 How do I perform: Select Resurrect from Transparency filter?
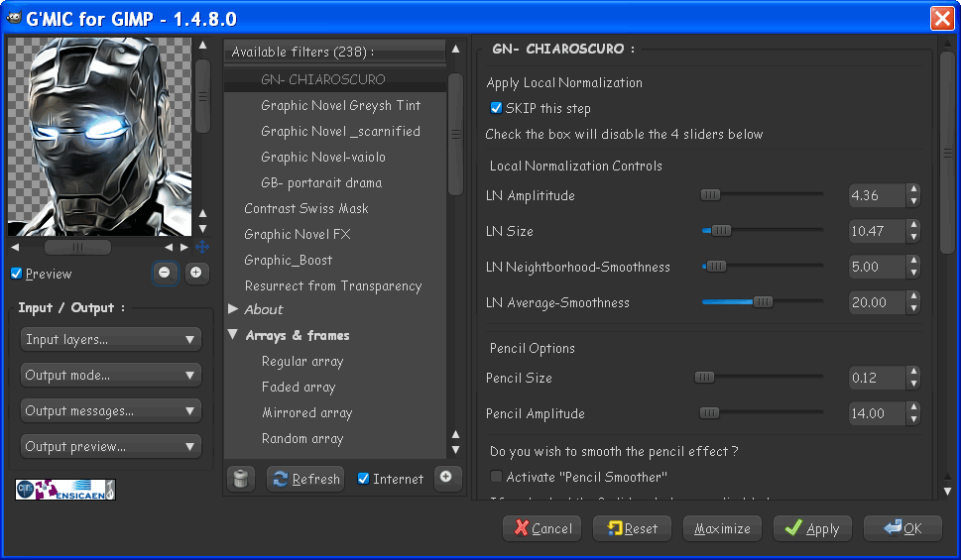(334, 285)
